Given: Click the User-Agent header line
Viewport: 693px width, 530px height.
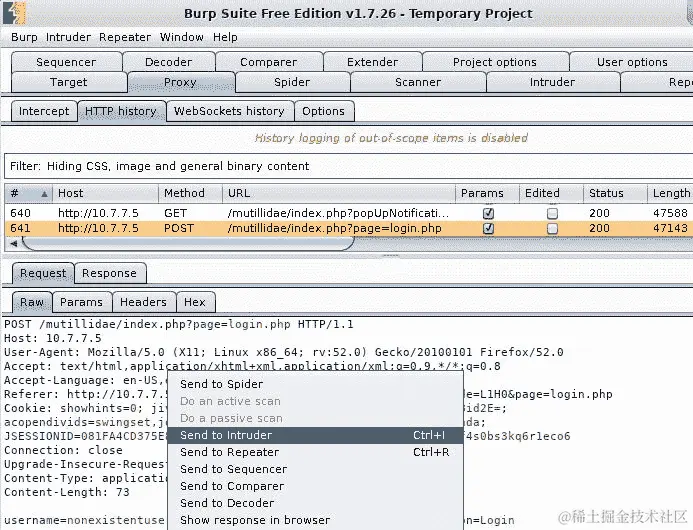Looking at the screenshot, I should 284,352.
